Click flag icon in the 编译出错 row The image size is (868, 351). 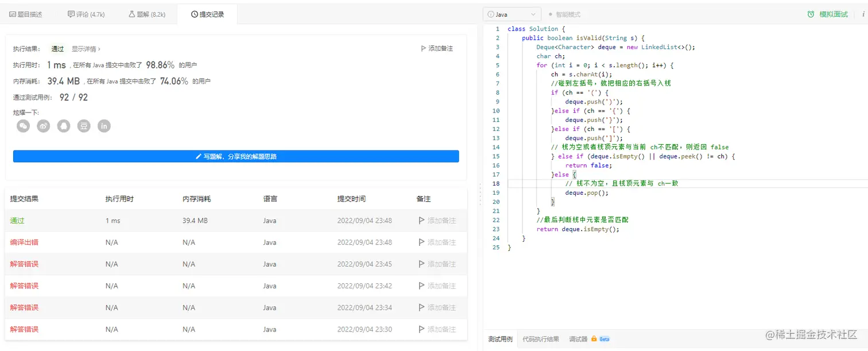(x=422, y=242)
